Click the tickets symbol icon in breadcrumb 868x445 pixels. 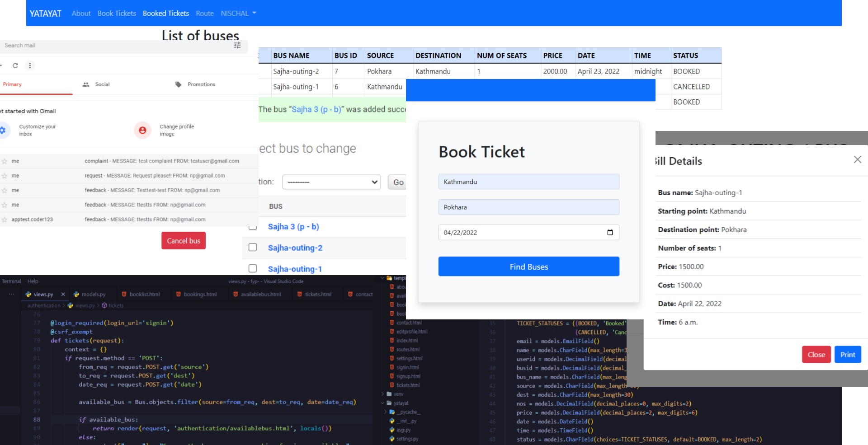click(x=104, y=305)
